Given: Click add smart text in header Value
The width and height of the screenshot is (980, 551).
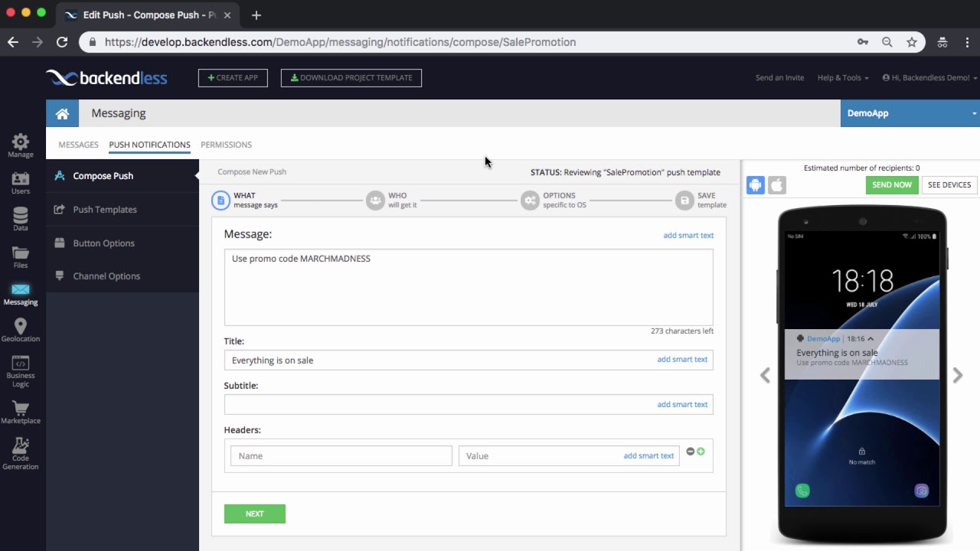Looking at the screenshot, I should [648, 456].
